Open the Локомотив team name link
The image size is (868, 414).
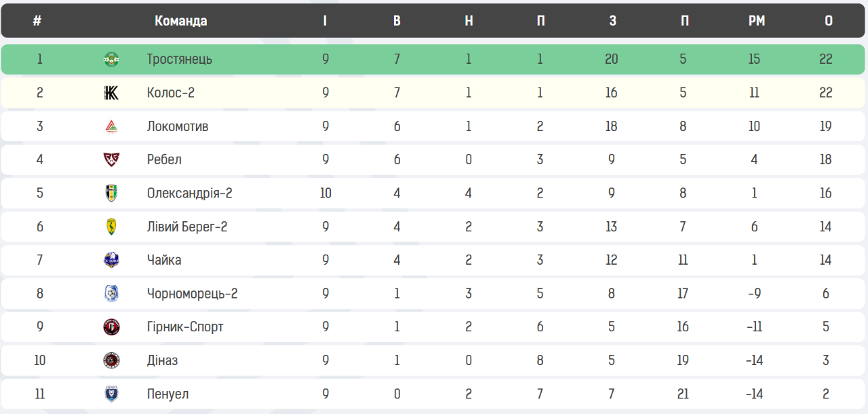[x=178, y=126]
